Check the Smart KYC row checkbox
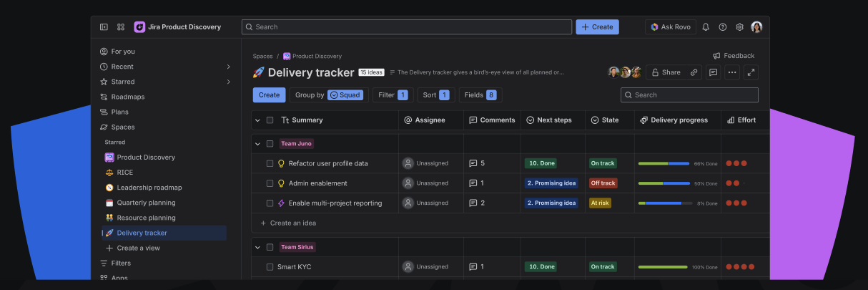Screen dimensions: 868x290 pyautogui.click(x=270, y=267)
